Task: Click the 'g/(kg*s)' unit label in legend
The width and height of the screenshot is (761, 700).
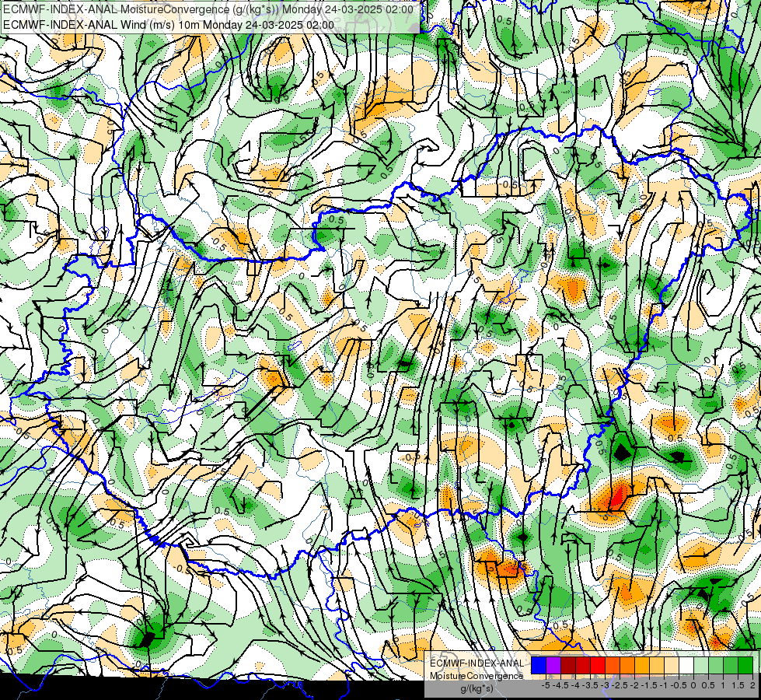Action: (476, 688)
